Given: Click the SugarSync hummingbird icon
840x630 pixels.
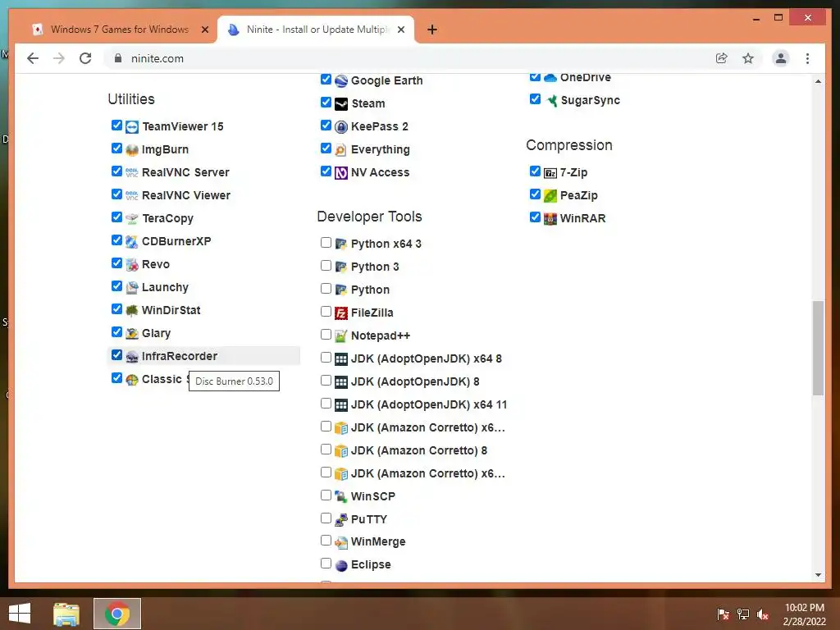Looking at the screenshot, I should click(551, 101).
